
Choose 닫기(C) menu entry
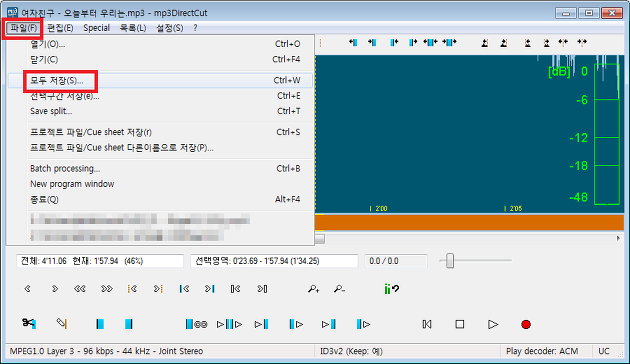click(160, 59)
